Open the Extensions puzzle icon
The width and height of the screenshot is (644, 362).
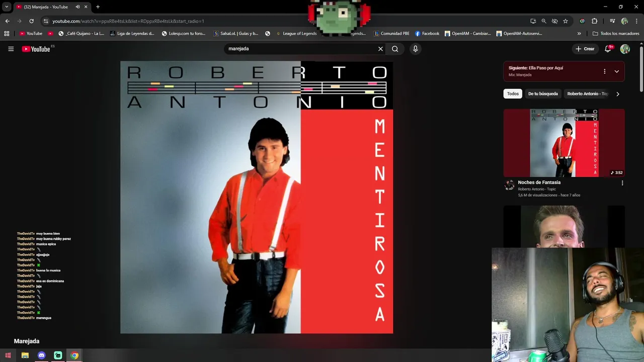coord(594,21)
